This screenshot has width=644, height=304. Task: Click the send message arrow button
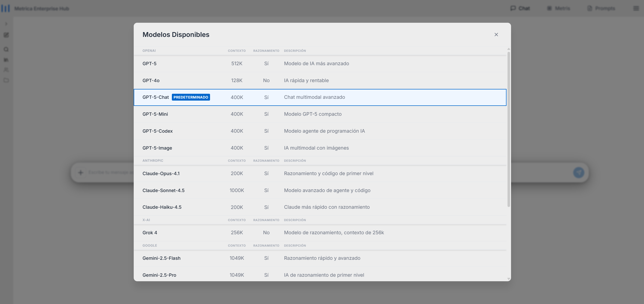coord(579,173)
